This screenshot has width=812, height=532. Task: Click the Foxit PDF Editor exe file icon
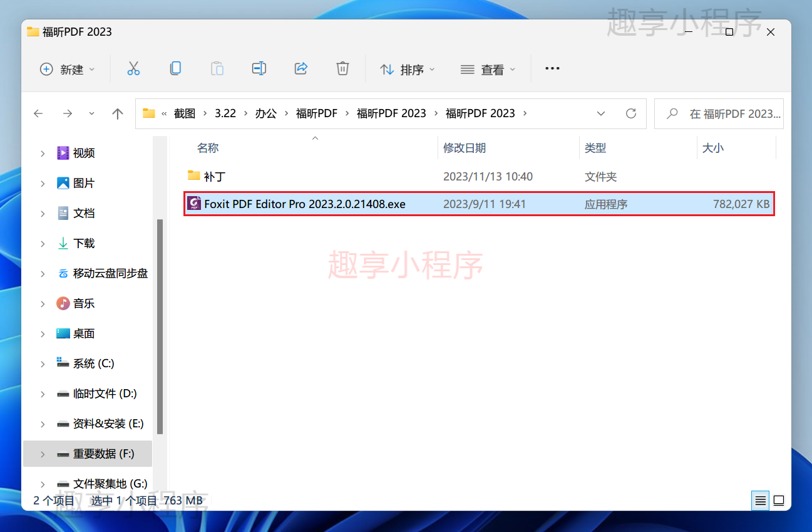pyautogui.click(x=194, y=204)
